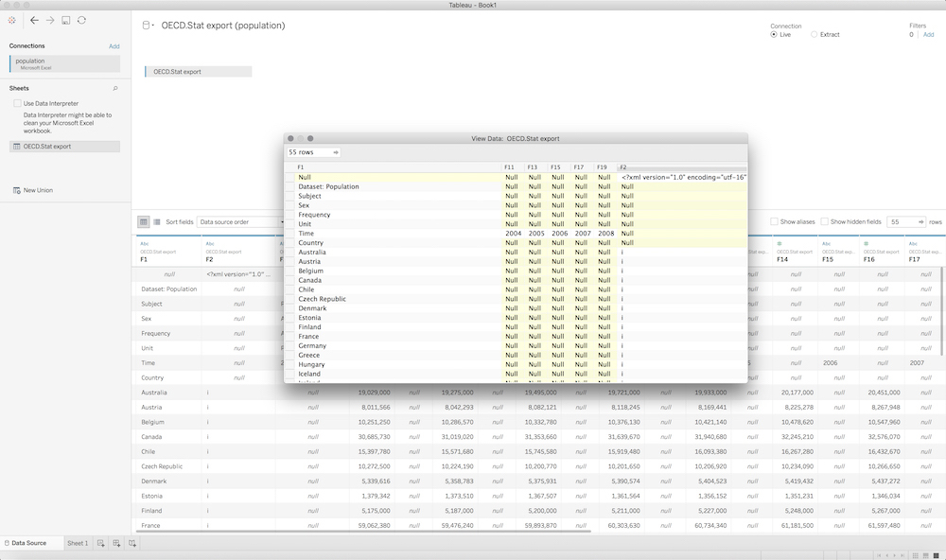Viewport: 946px width, 560px height.
Task: Open the Sort fields Data source order dropdown
Action: 240,222
